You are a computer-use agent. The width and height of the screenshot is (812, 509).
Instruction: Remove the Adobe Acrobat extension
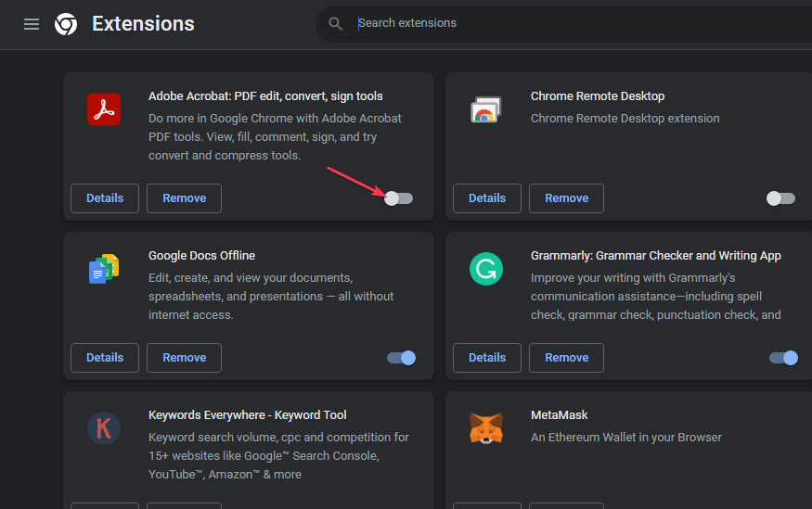pos(184,198)
